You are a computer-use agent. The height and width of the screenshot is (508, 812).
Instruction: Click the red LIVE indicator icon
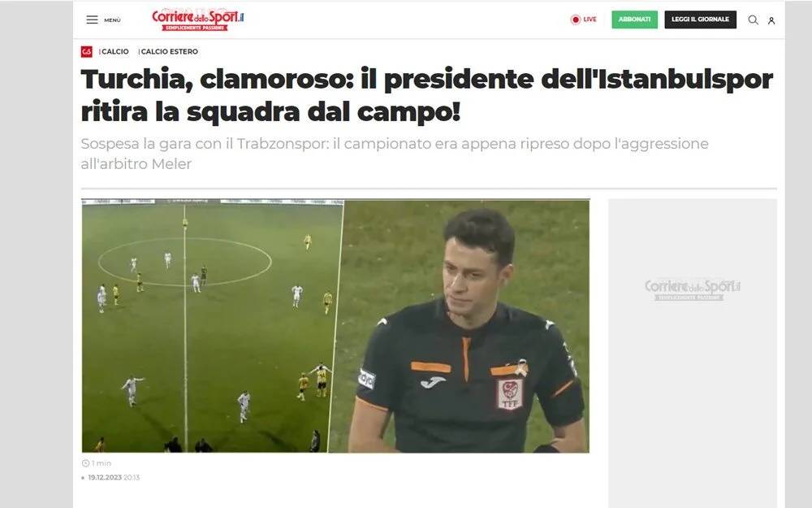[576, 20]
